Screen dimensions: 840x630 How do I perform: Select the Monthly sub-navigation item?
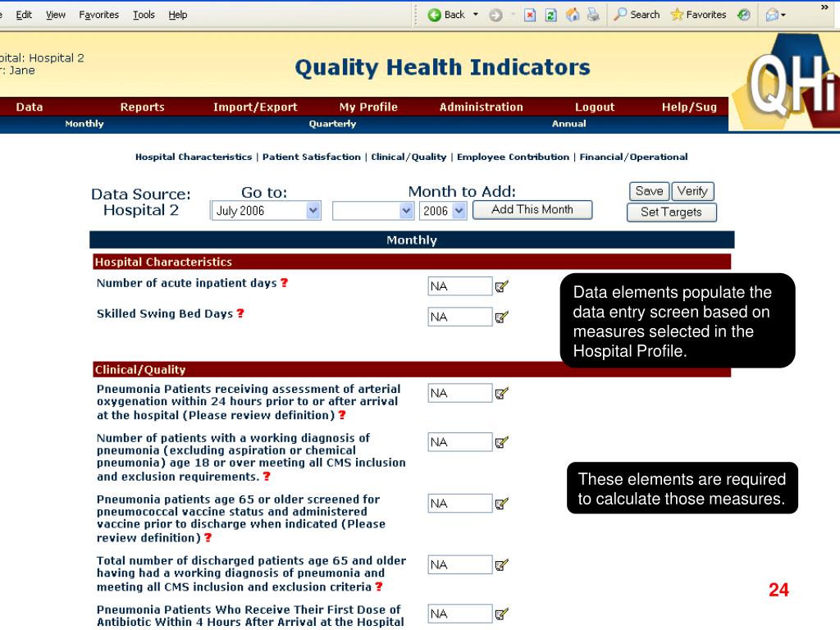84,124
